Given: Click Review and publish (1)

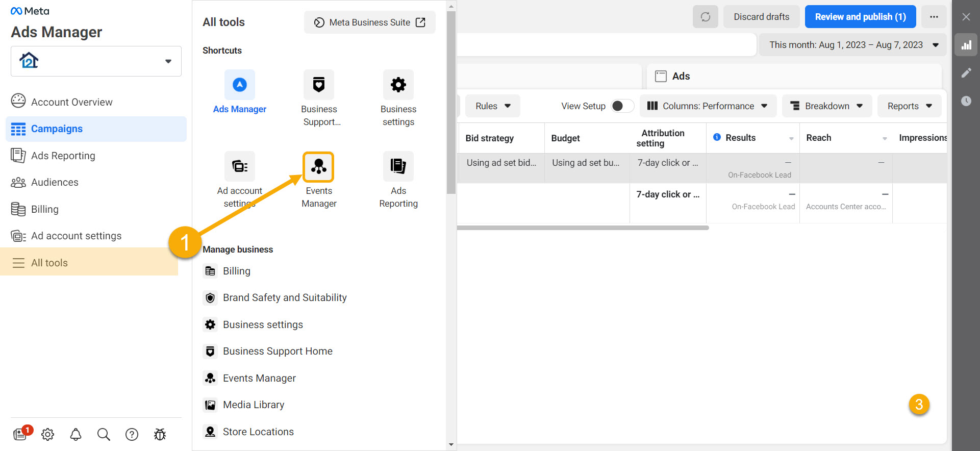Looking at the screenshot, I should 860,17.
